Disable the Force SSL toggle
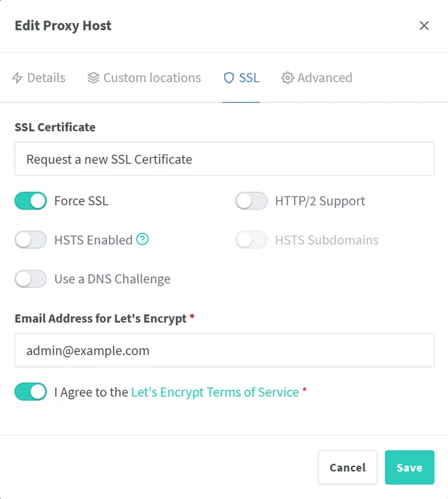Viewport: 448px width, 499px height. [x=31, y=201]
